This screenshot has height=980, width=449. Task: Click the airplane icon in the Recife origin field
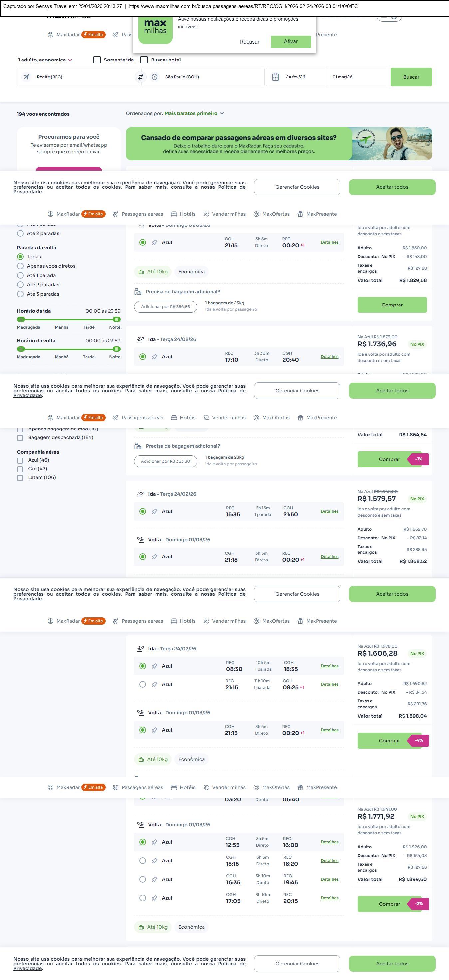26,77
